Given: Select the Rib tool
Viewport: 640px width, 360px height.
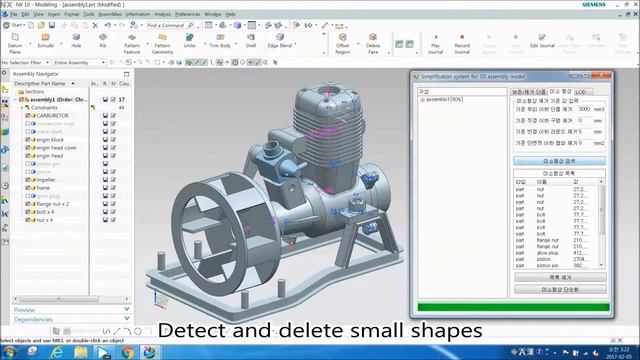Looking at the screenshot, I should (x=103, y=41).
